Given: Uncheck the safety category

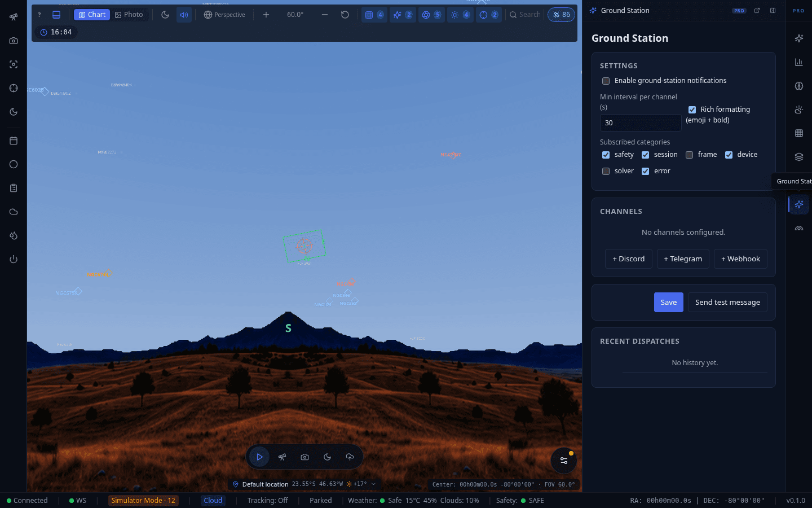Looking at the screenshot, I should point(606,155).
